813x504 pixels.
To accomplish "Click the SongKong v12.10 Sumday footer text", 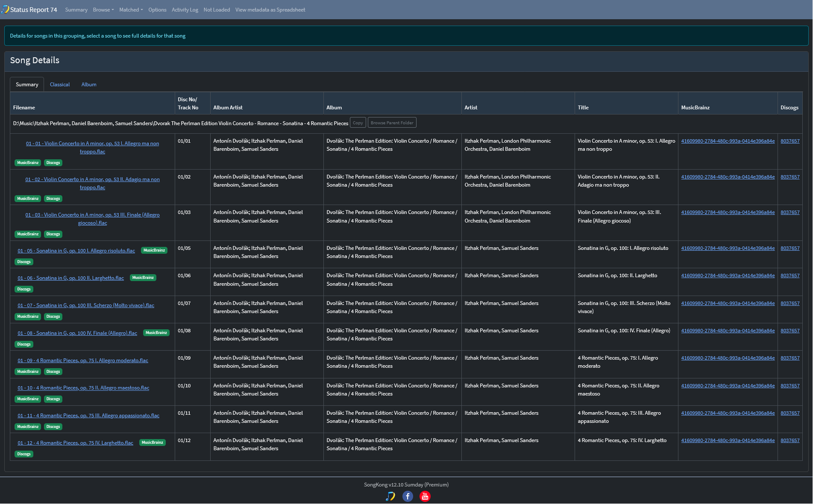I will click(406, 485).
